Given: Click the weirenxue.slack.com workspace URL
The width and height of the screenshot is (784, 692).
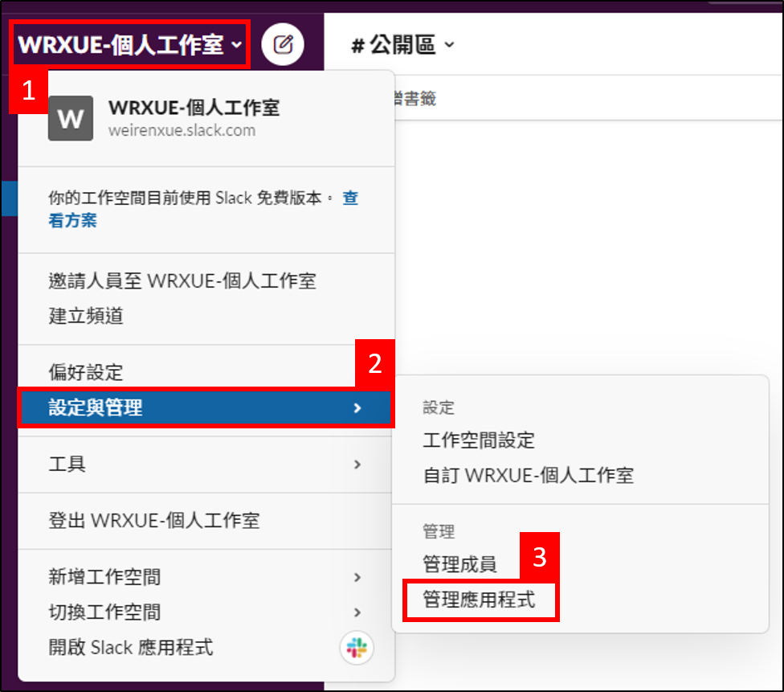Looking at the screenshot, I should click(182, 130).
